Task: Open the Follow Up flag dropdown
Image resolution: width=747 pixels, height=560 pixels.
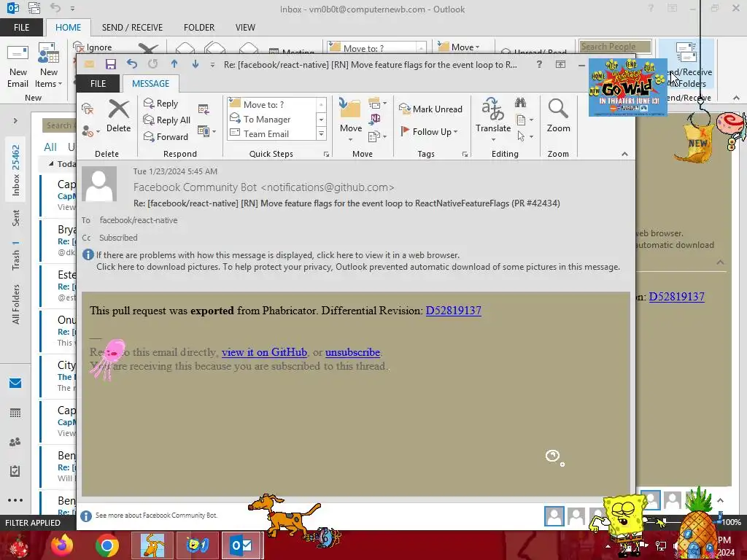Action: click(429, 131)
